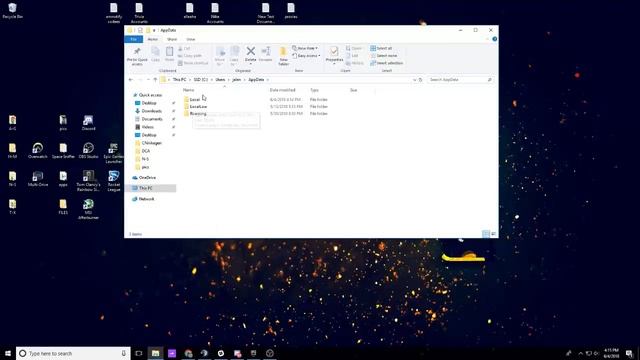640x360 pixels.
Task: Click the taskbar Type here to search box
Action: click(x=73, y=353)
